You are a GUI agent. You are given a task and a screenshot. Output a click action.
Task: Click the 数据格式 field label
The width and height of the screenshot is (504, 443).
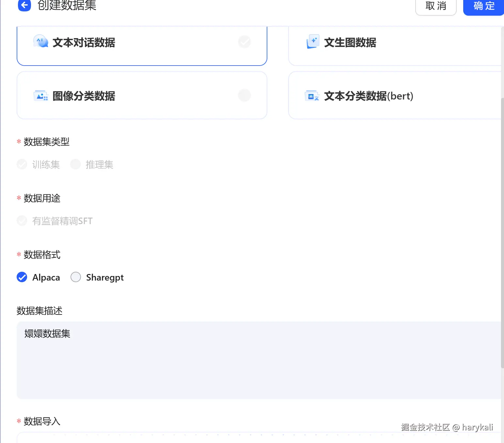(x=42, y=254)
